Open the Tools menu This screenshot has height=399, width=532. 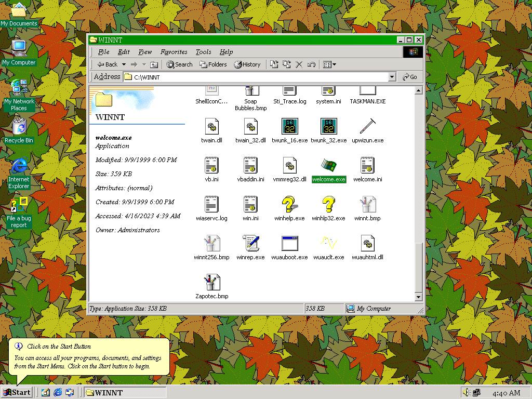tap(204, 52)
